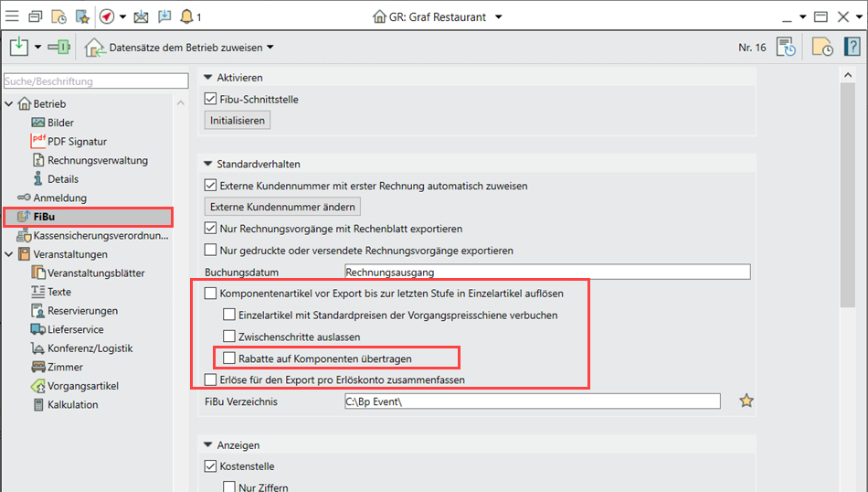Select Kassensicherungsverordnung in sidebar
The image size is (868, 492).
(101, 235)
